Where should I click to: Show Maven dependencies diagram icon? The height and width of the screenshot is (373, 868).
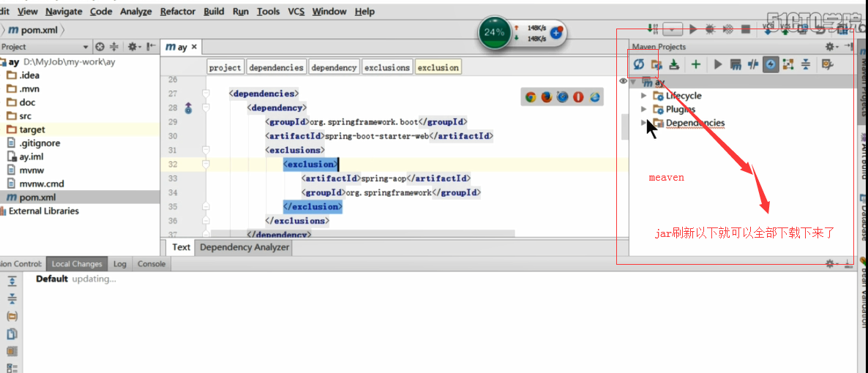click(788, 65)
